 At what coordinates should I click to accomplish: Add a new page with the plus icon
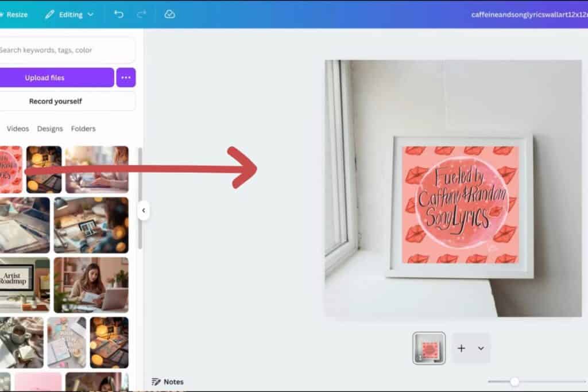click(461, 348)
